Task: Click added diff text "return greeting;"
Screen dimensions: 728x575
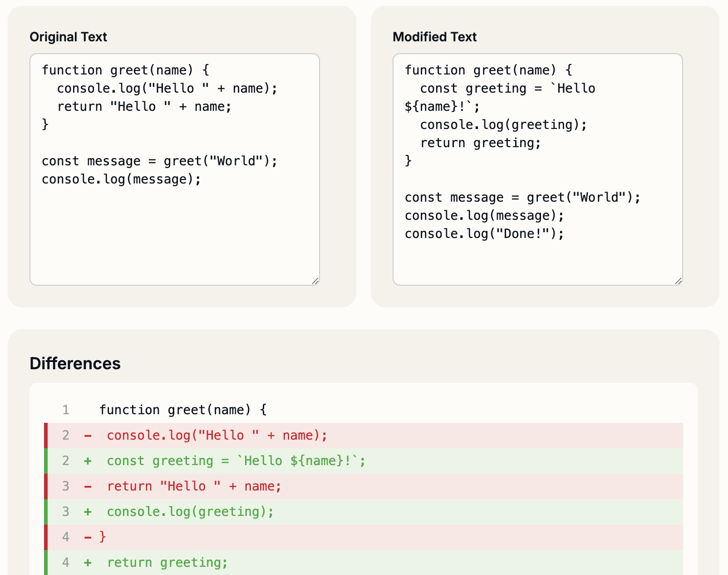Action: point(167,563)
